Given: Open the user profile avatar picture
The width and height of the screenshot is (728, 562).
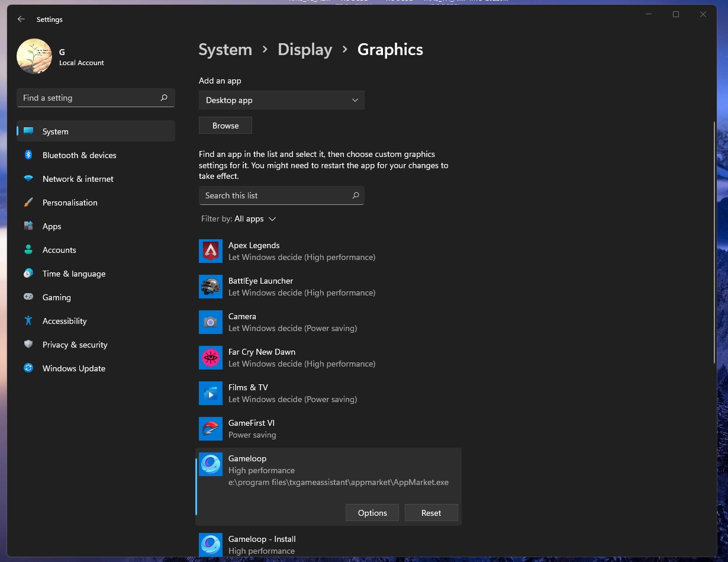Looking at the screenshot, I should coord(34,56).
